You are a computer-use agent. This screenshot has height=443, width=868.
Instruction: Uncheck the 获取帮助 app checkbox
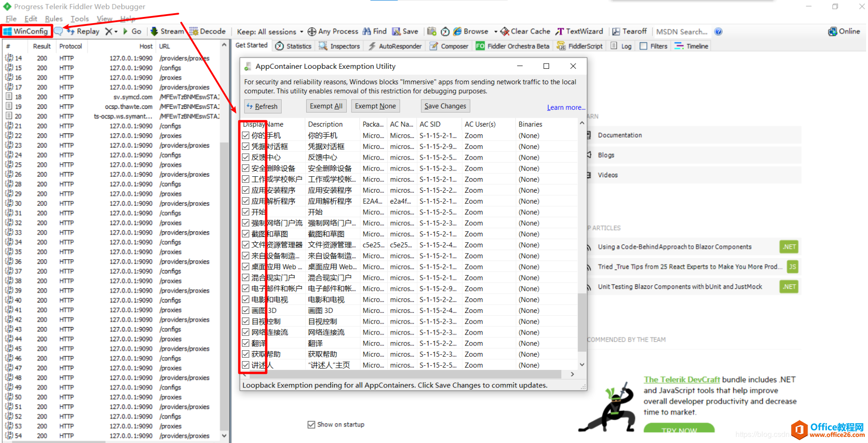point(246,354)
